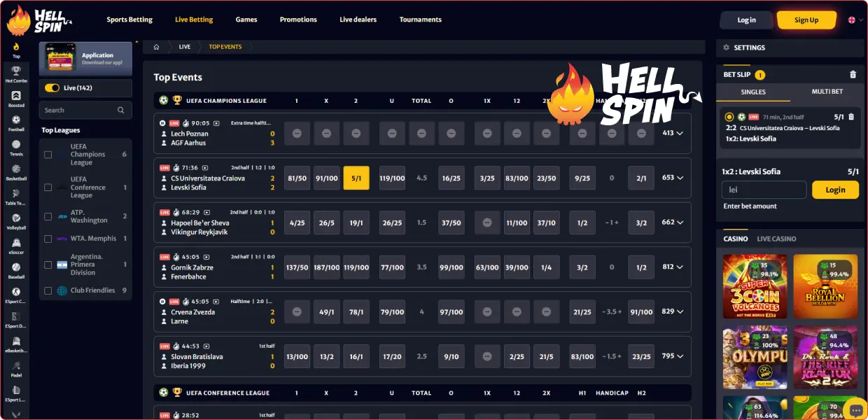Expand Slovan Bratislava match 795 markets
Screen dimensions: 868x420
click(x=672, y=356)
